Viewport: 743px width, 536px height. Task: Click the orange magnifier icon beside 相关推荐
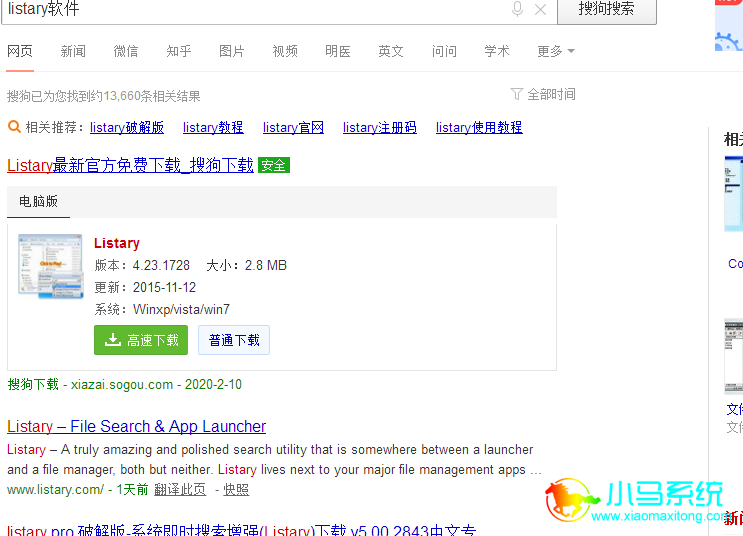pos(14,127)
